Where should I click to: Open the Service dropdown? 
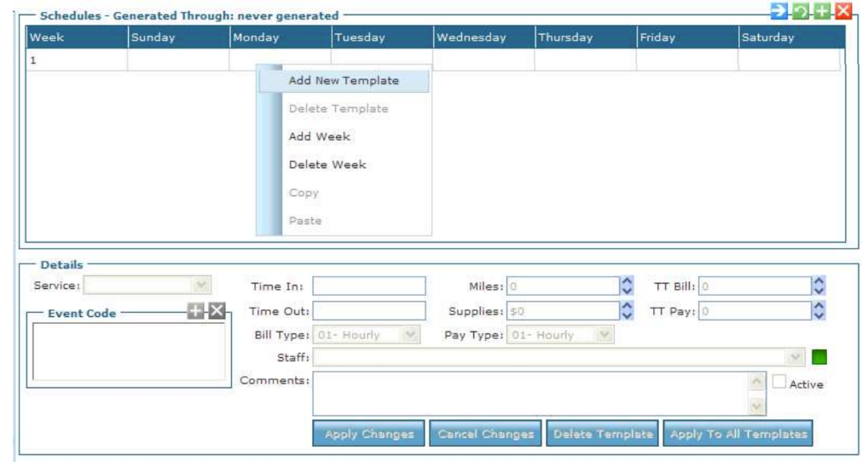point(202,286)
